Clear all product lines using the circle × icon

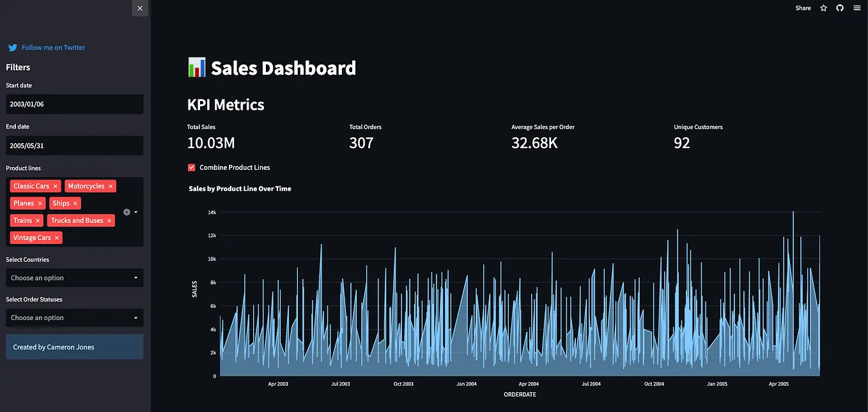coord(127,211)
